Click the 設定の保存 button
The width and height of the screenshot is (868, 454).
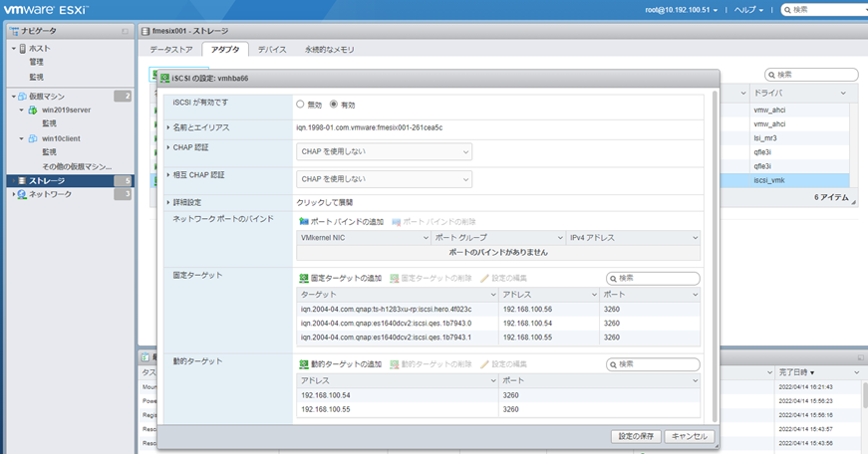pyautogui.click(x=634, y=436)
